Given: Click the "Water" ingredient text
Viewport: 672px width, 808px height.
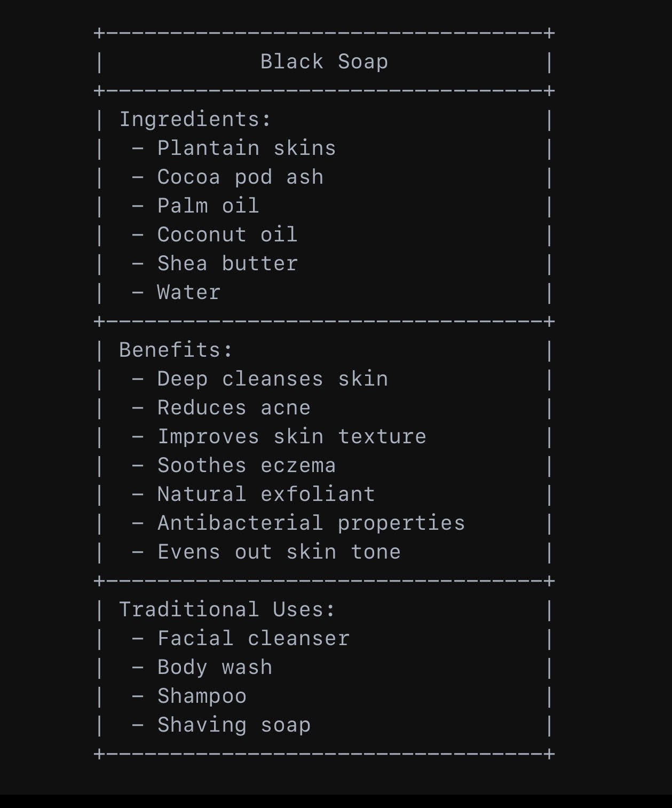Looking at the screenshot, I should point(189,292).
